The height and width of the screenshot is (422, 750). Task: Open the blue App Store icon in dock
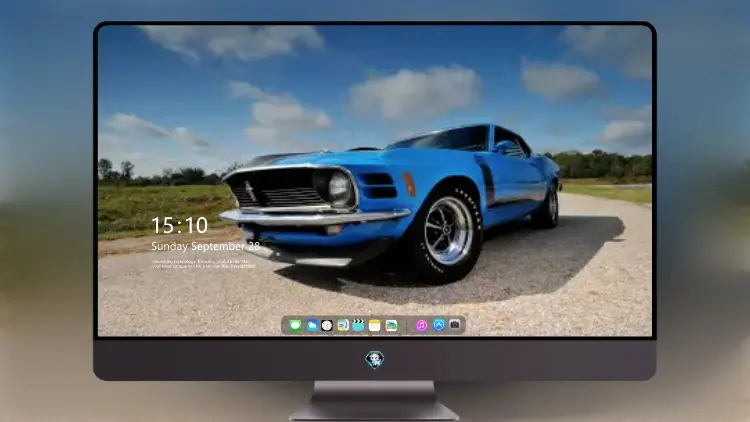pos(438,325)
